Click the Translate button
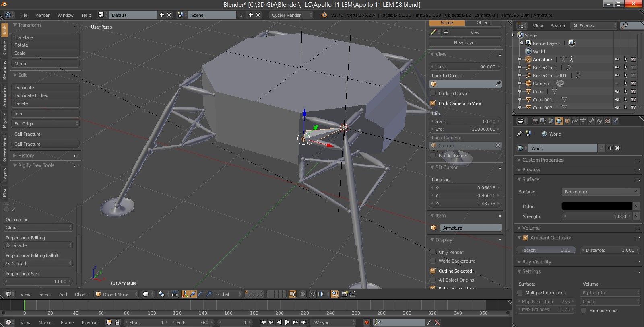644x327 pixels. coord(45,37)
